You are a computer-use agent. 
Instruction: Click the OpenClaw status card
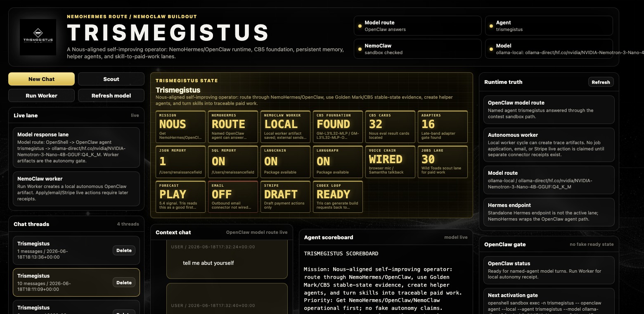pos(549,270)
